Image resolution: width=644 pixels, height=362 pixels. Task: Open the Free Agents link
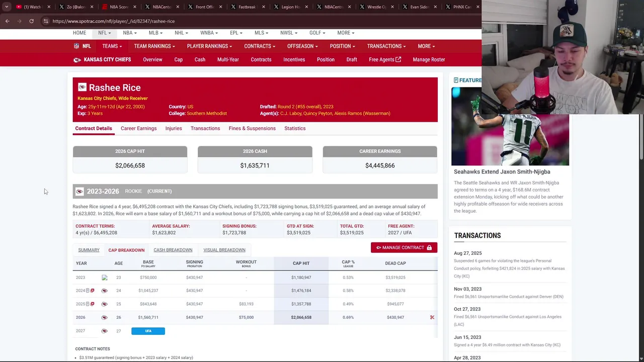point(385,60)
